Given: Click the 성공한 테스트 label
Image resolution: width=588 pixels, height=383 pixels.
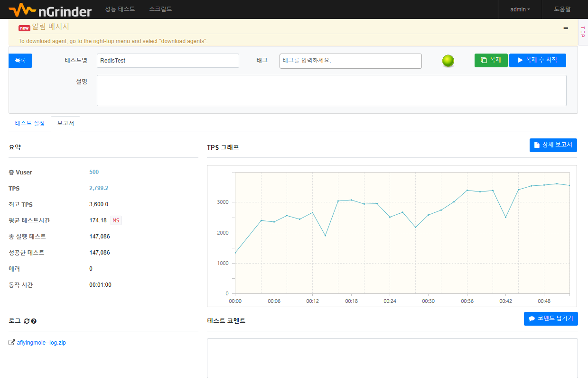Looking at the screenshot, I should pyautogui.click(x=27, y=253).
